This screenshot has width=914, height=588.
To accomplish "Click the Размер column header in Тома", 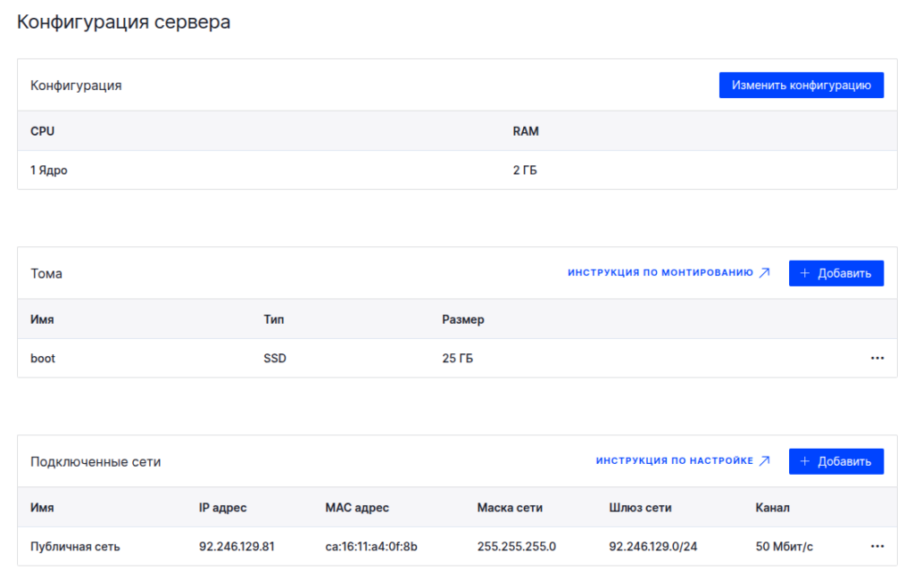I will pyautogui.click(x=462, y=319).
